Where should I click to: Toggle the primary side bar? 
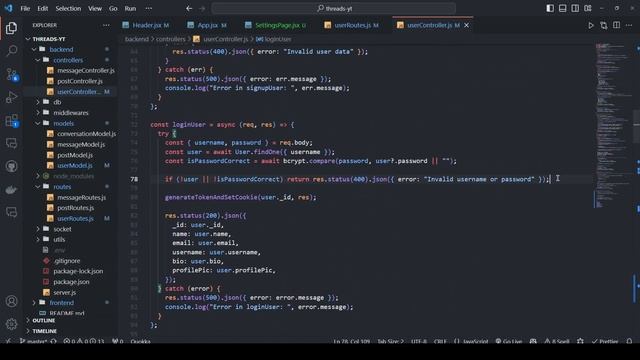point(550,9)
